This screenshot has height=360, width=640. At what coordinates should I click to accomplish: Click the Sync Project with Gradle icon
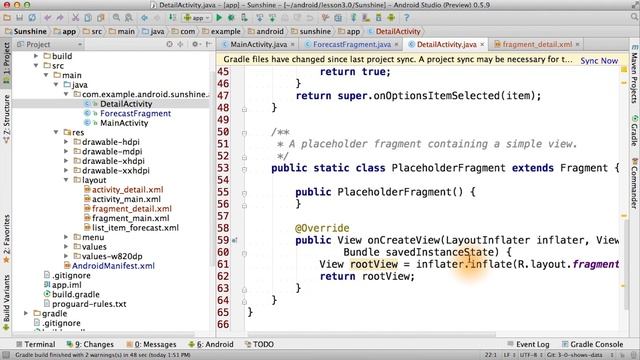point(353,18)
